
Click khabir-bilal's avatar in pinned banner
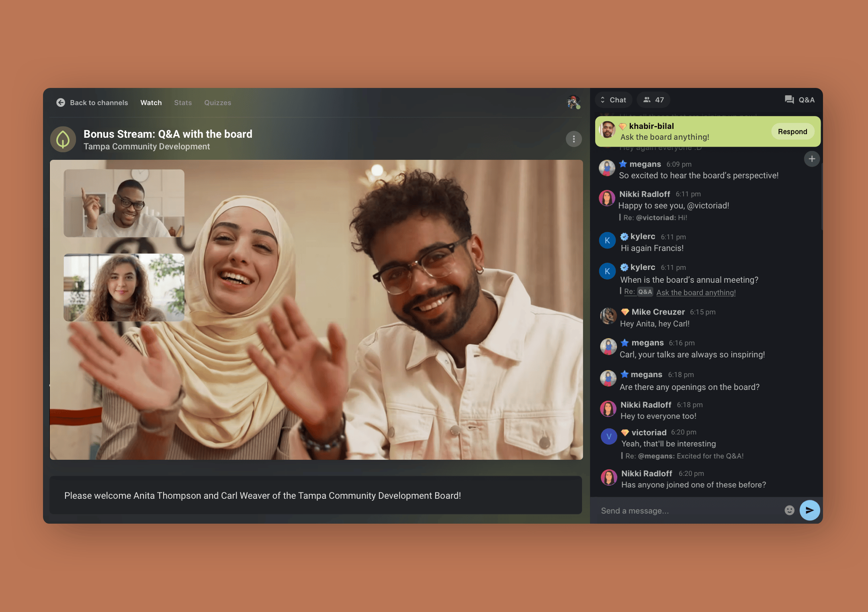607,130
